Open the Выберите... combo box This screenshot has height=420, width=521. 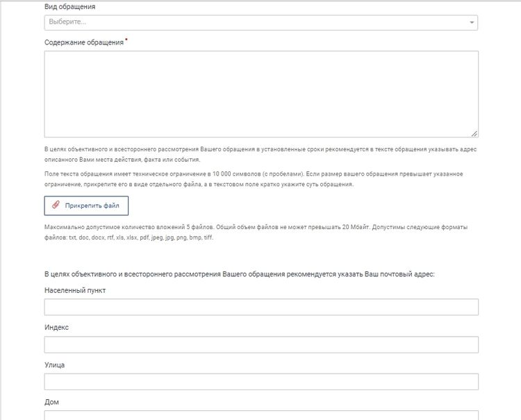click(x=257, y=23)
